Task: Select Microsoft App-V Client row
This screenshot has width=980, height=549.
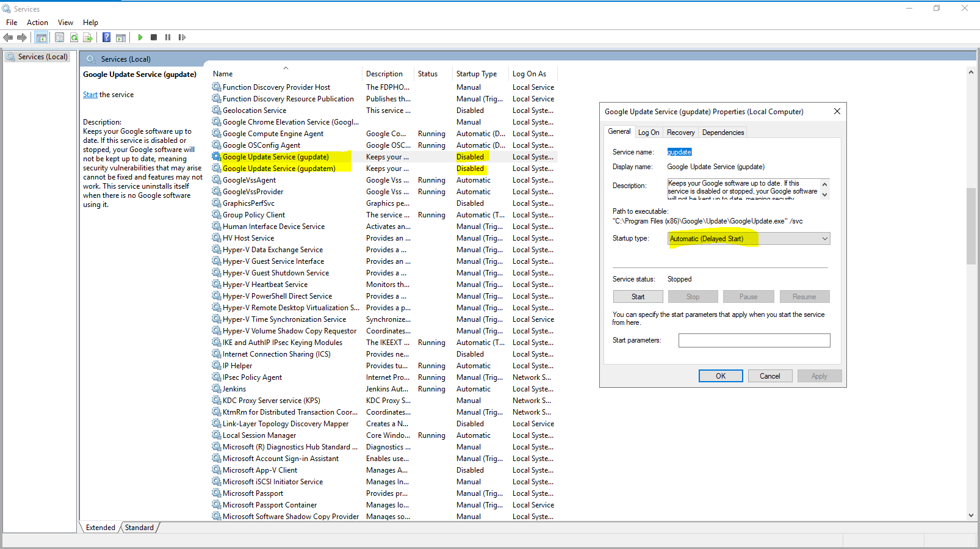Action: pos(384,470)
